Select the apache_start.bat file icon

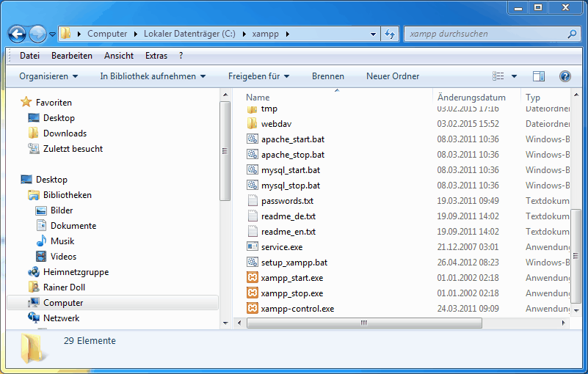252,139
